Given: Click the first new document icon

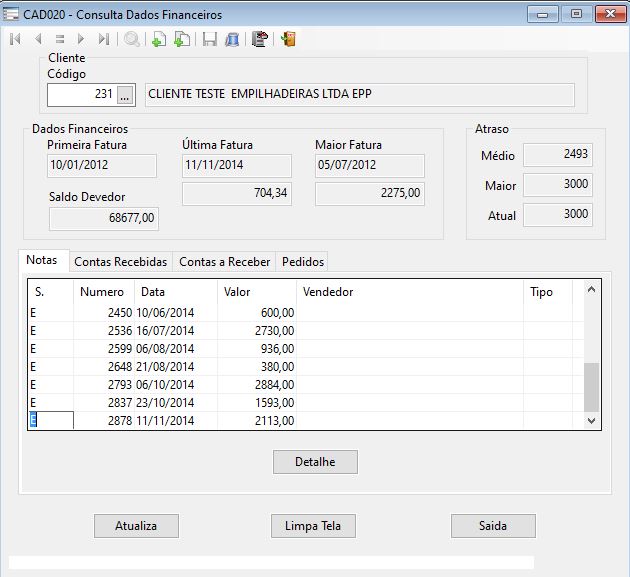Looking at the screenshot, I should [158, 40].
